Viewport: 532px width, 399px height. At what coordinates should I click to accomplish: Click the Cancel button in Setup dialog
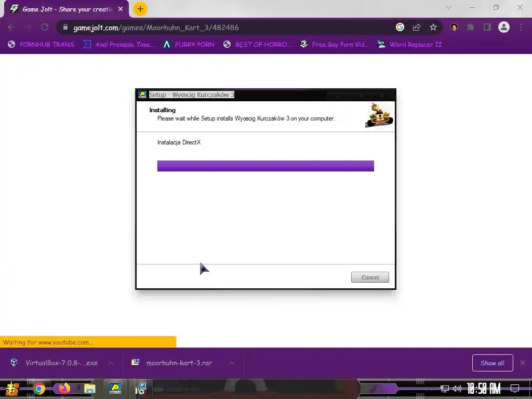click(x=370, y=277)
